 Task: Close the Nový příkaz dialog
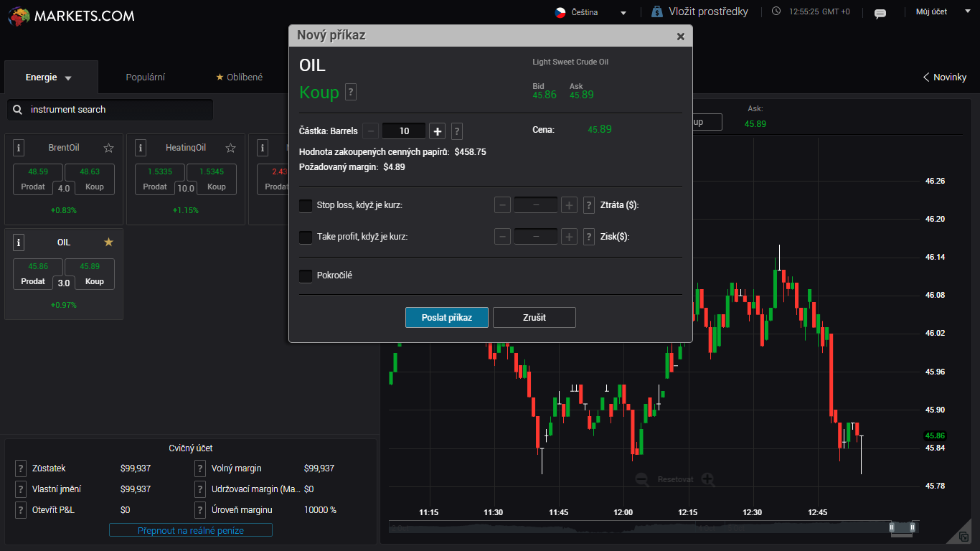coord(681,37)
